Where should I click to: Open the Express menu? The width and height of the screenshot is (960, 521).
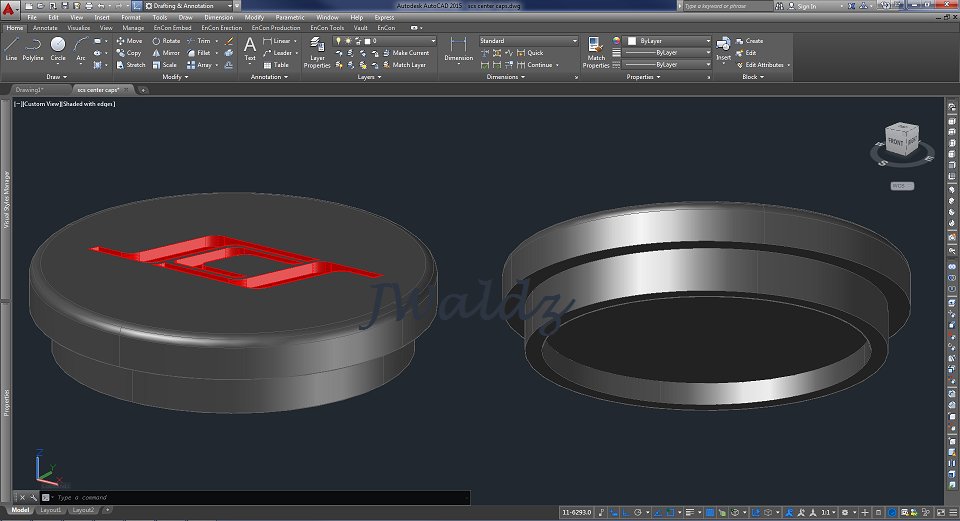click(384, 18)
